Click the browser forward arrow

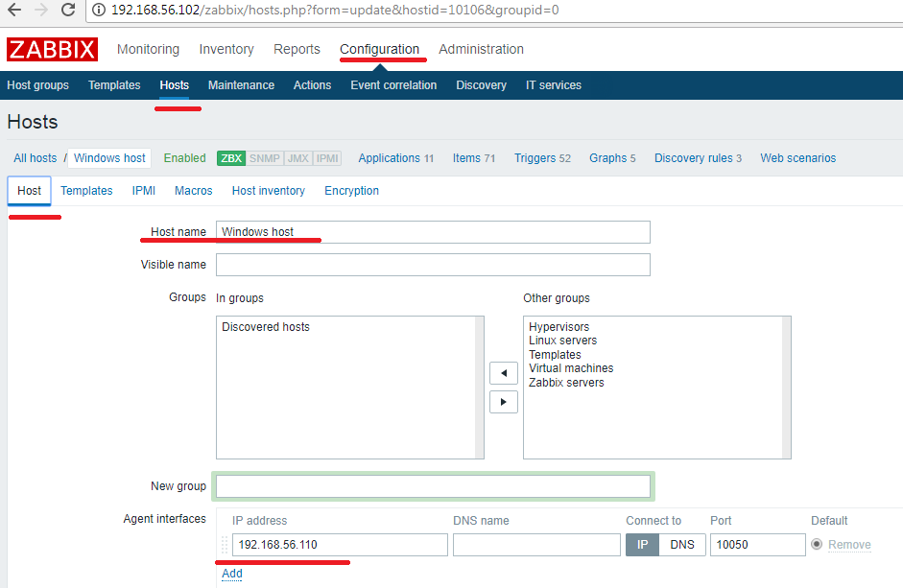[x=41, y=10]
